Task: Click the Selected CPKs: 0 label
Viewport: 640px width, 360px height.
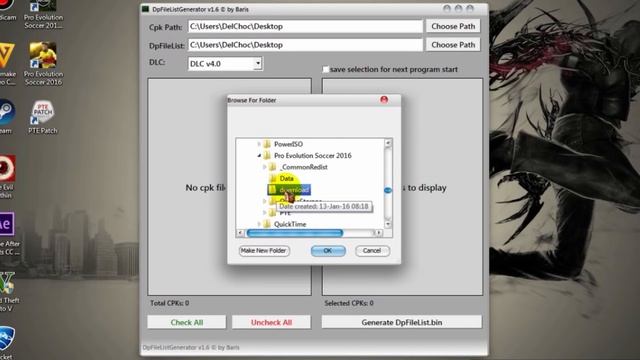Action: click(349, 303)
